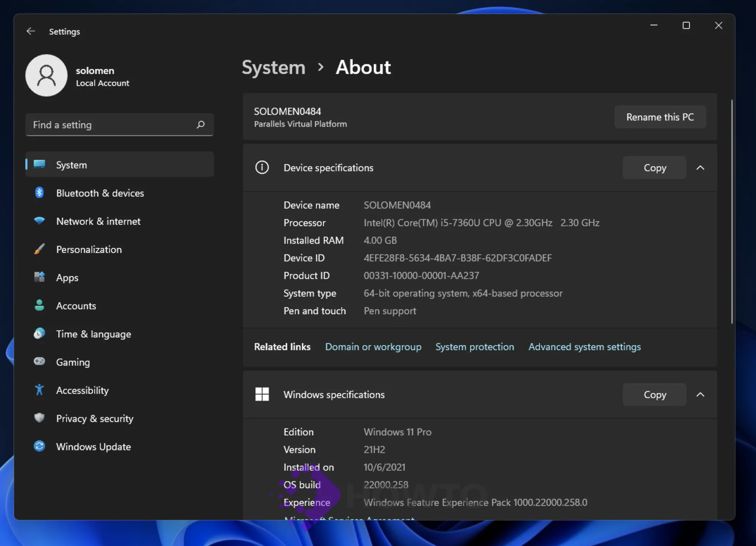Screen dimensions: 756x546
Task: Click the System type value 64-bit operating system
Action: [x=463, y=293]
